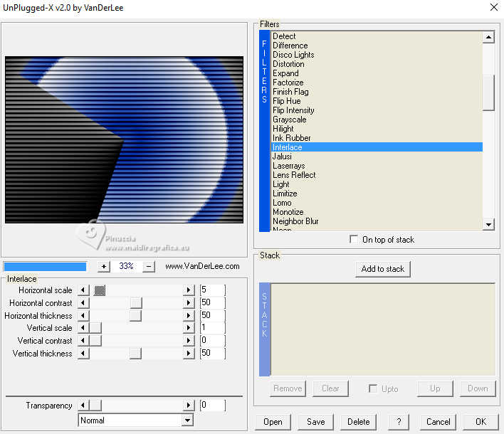
Task: Enable the On top of stack checkbox
Action: tap(354, 240)
